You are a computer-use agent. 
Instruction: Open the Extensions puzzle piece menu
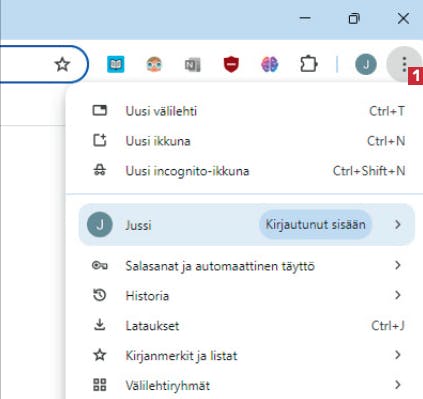[x=308, y=64]
